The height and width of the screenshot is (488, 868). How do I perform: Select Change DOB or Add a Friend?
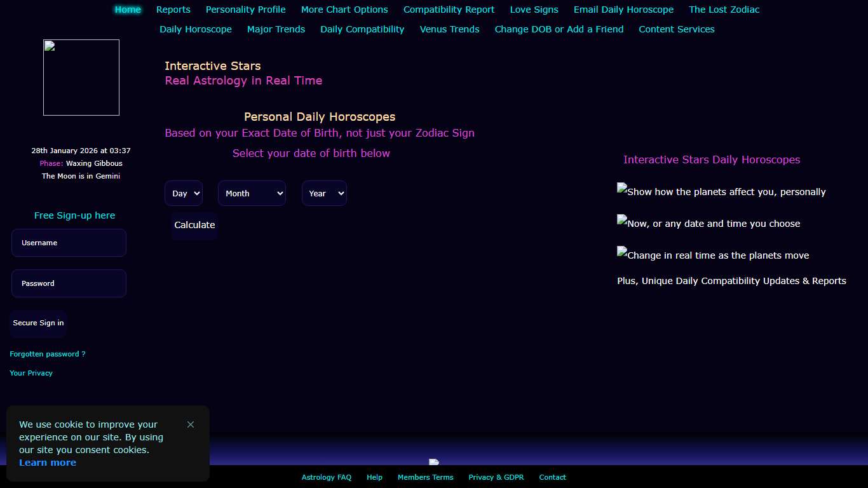[559, 29]
